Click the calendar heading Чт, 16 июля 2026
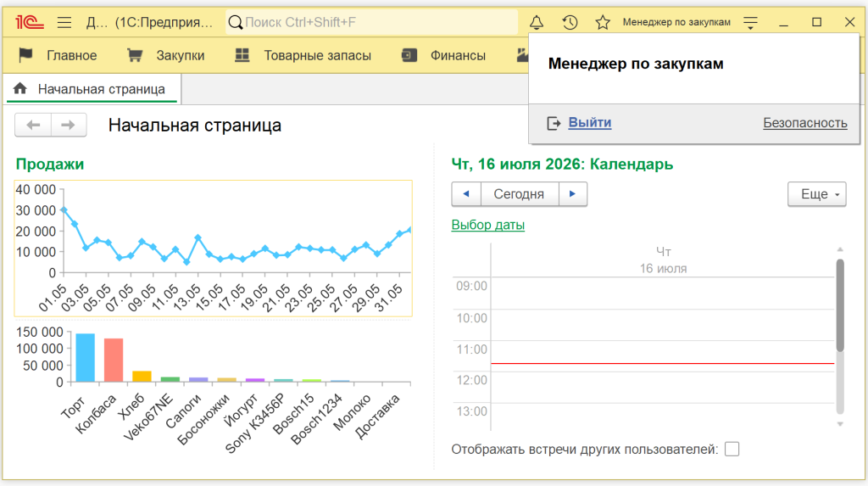 563,164
